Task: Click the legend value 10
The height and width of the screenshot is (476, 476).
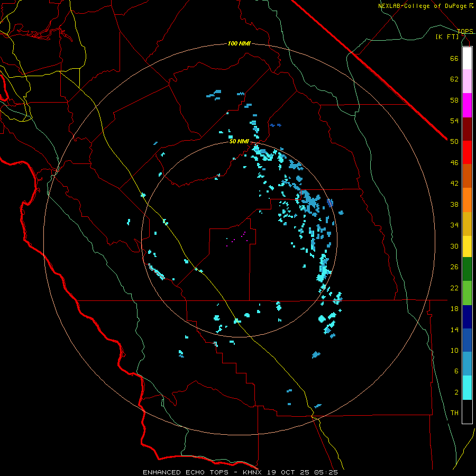Action: click(454, 351)
